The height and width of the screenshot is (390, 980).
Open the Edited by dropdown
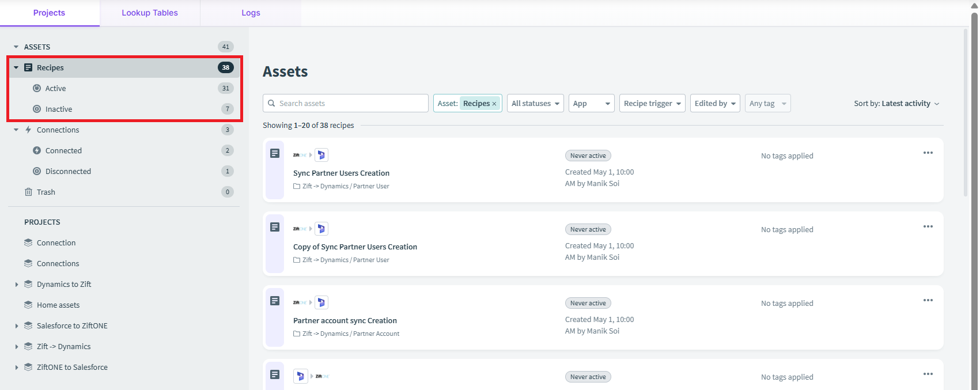pos(715,103)
